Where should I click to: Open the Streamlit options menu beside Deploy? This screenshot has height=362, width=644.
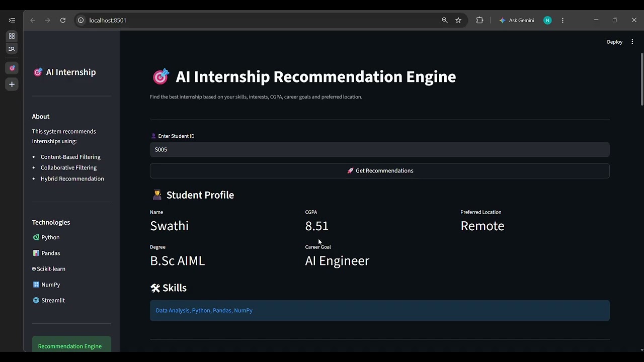click(x=632, y=42)
